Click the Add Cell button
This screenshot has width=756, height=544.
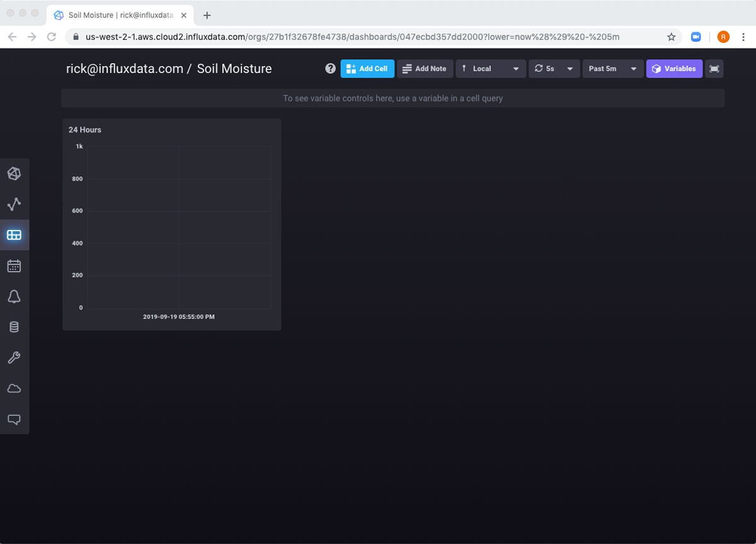tap(367, 69)
